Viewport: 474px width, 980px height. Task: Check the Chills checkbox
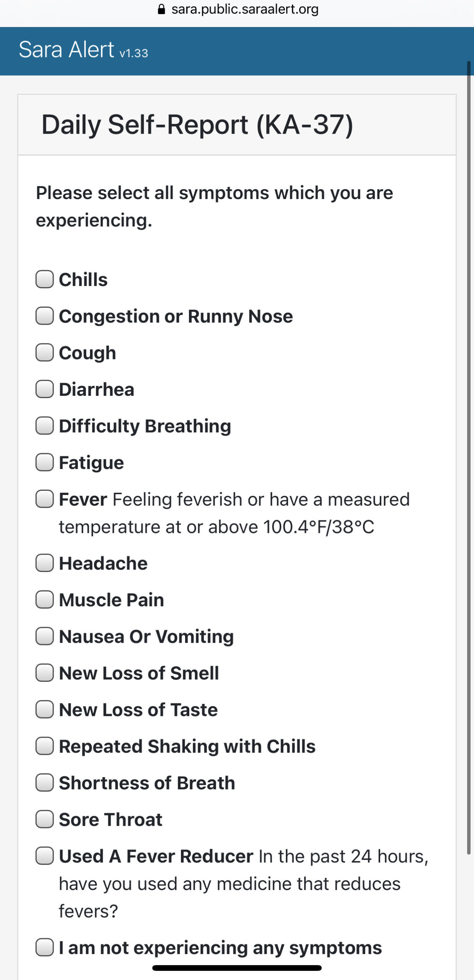[x=44, y=279]
